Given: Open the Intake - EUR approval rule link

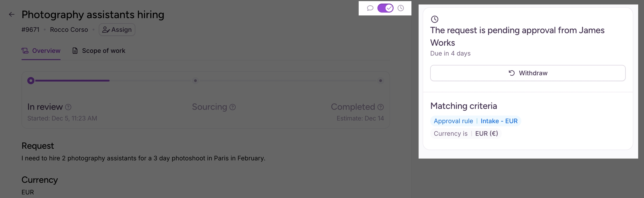Looking at the screenshot, I should click(x=499, y=121).
